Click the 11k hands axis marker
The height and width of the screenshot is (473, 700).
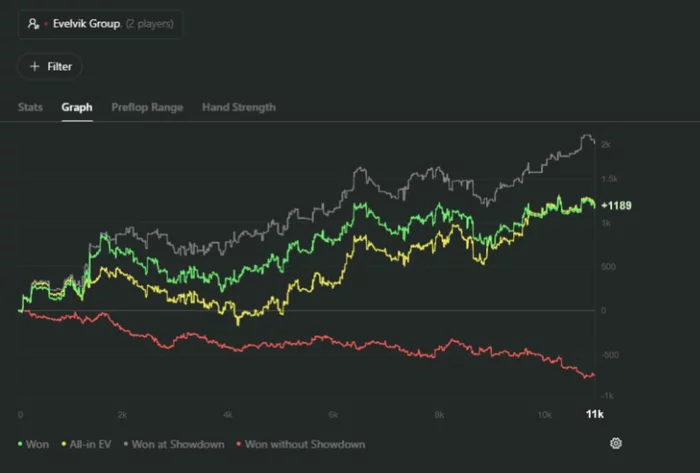593,414
